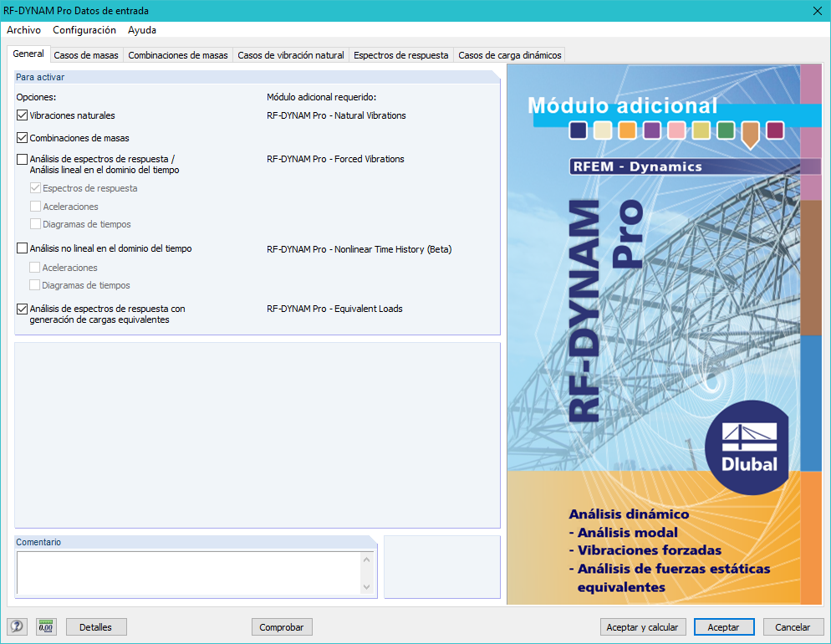The height and width of the screenshot is (644, 831).
Task: Open the Ayuda menu
Action: (142, 30)
